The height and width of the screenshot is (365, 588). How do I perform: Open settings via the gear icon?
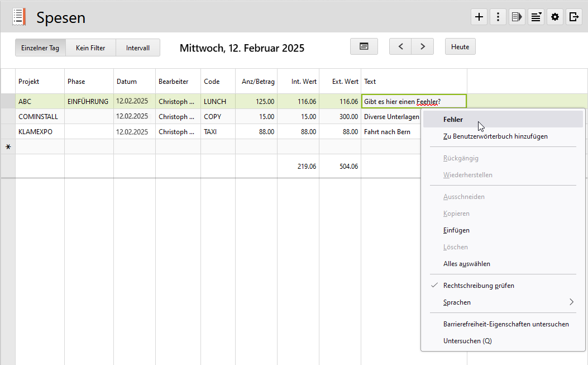point(555,17)
